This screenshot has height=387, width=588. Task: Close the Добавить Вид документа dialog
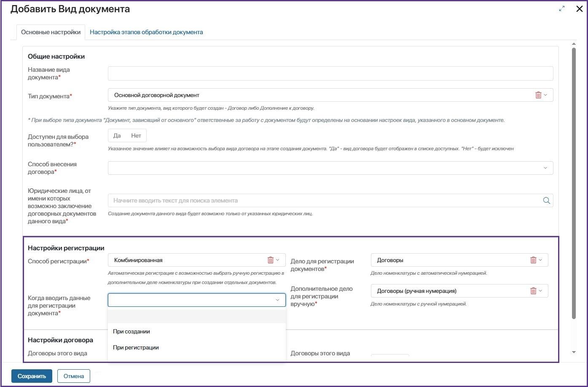(579, 9)
